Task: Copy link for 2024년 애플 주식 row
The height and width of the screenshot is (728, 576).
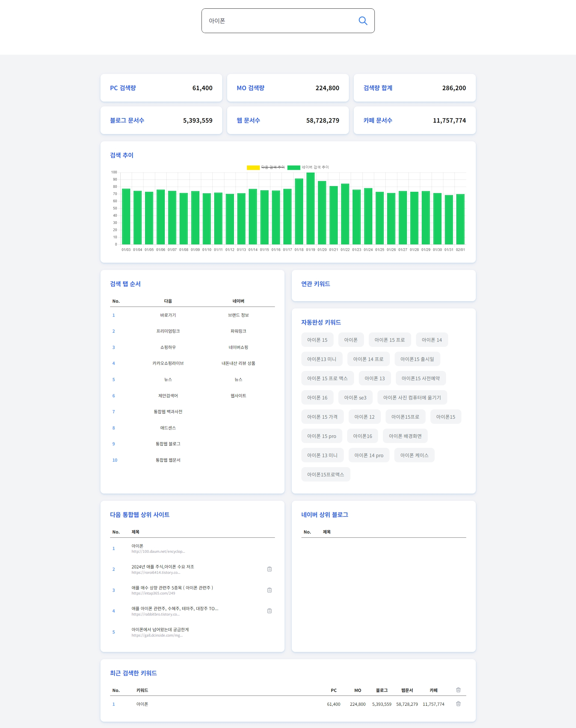Action: pos(270,569)
